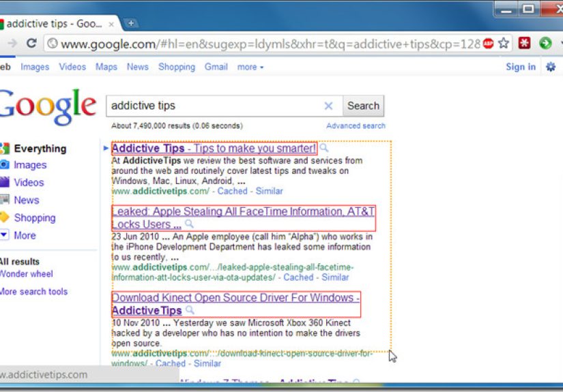The height and width of the screenshot is (392, 563).
Task: Open Maps in the top navigation bar
Action: [106, 67]
